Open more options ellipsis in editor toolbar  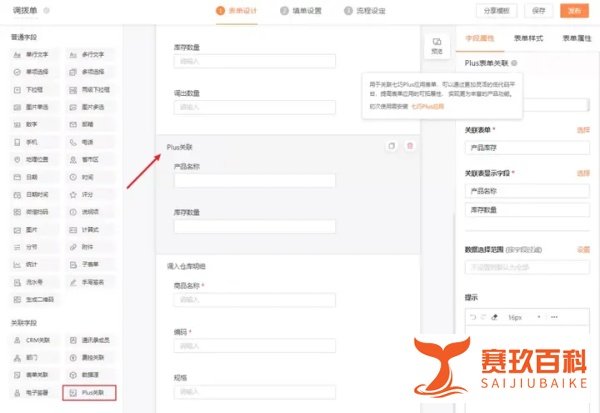coord(554,317)
